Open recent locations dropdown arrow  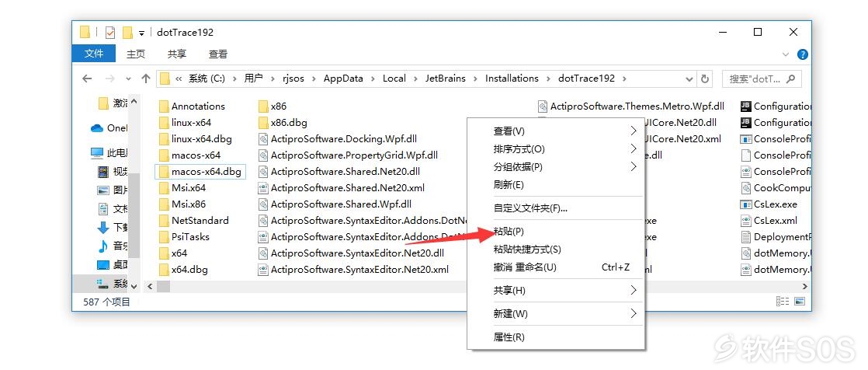click(128, 79)
